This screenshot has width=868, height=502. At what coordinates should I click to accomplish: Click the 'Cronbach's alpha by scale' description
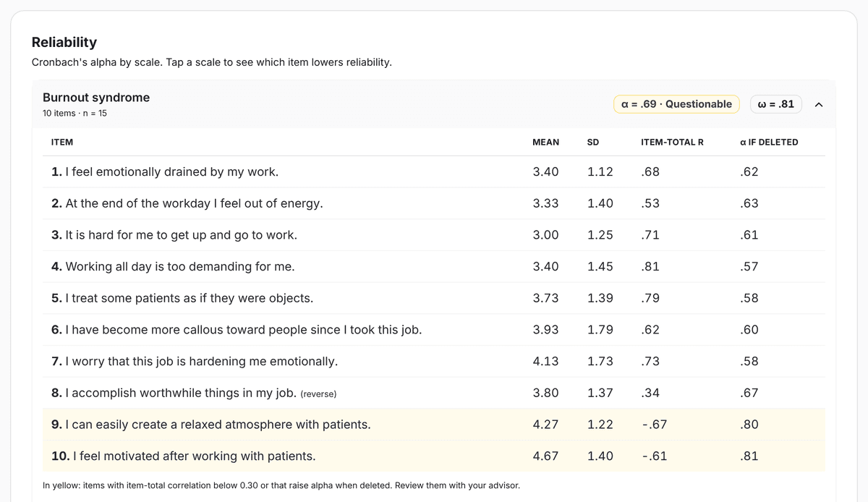pos(212,62)
